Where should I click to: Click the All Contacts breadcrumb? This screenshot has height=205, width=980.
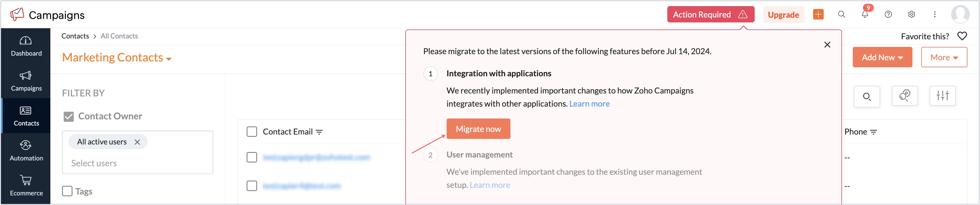pyautogui.click(x=119, y=36)
